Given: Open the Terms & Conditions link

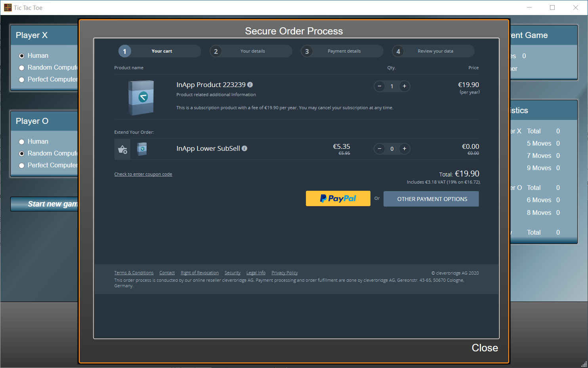Looking at the screenshot, I should (134, 273).
